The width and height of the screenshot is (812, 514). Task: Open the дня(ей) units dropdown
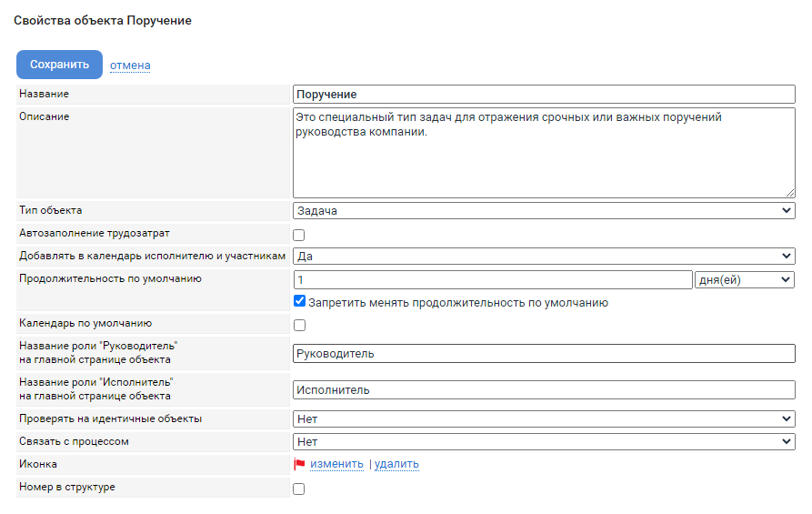744,280
